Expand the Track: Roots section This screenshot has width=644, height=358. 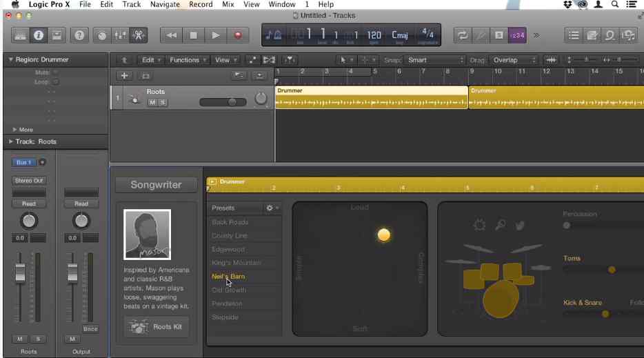tap(10, 141)
